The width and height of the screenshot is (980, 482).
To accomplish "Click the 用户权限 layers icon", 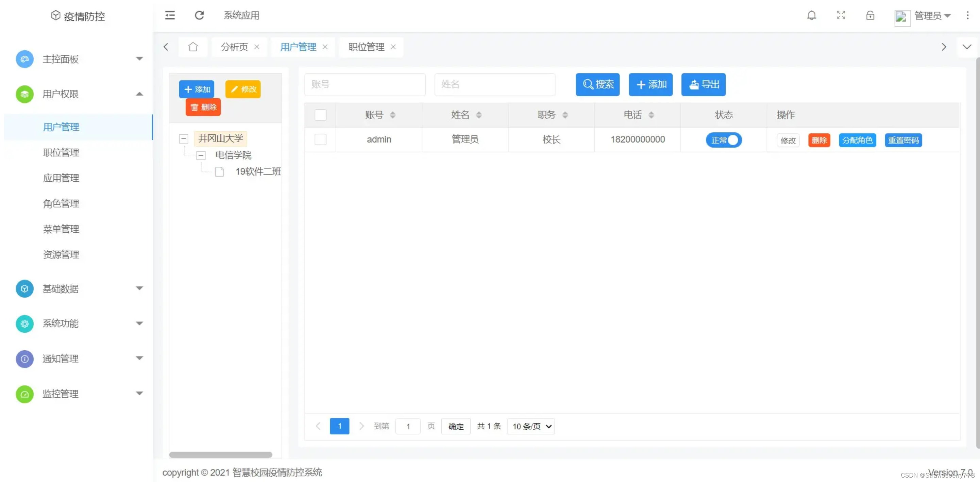I will point(24,94).
